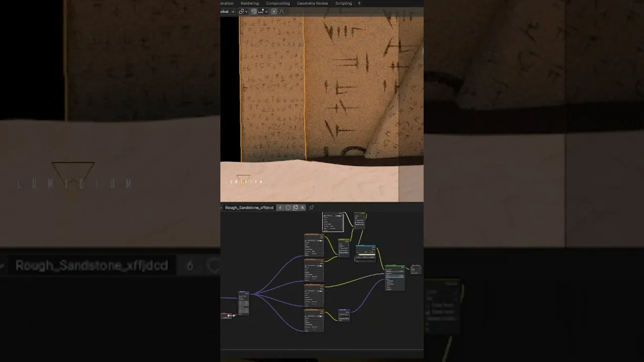Toggle the node editor pin icon
644x362 pixels.
311,208
